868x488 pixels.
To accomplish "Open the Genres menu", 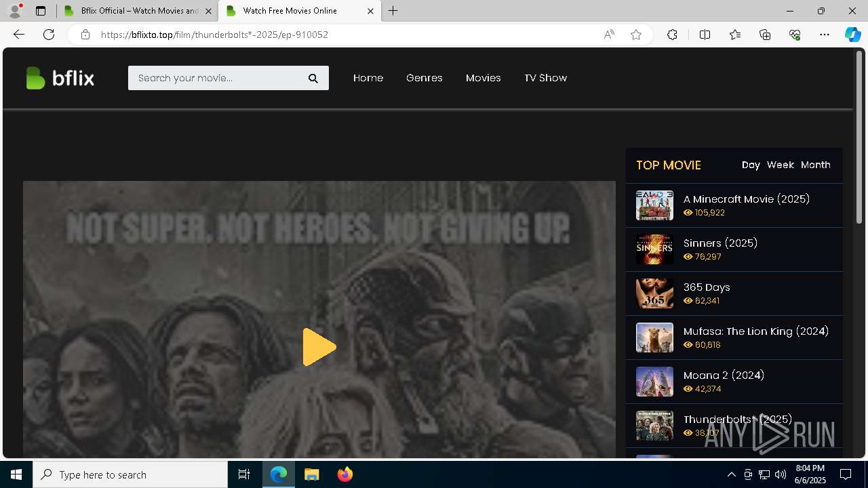I will (x=425, y=78).
